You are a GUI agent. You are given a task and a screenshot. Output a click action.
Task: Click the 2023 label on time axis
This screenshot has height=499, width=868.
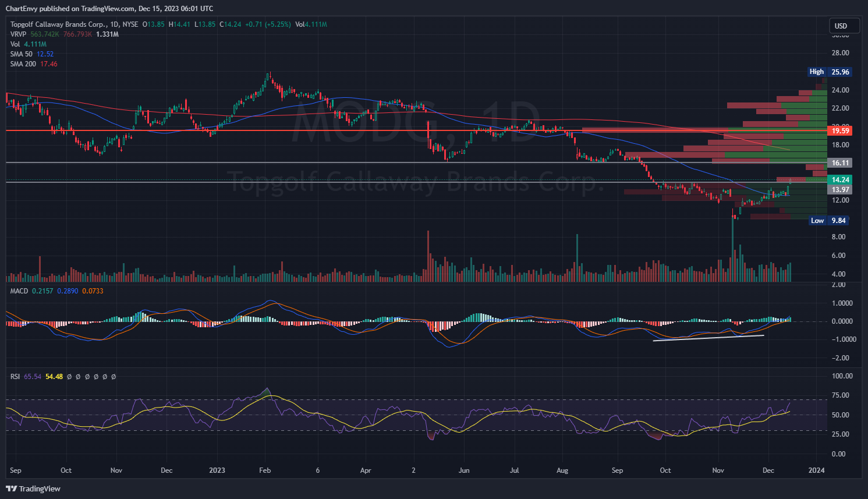pyautogui.click(x=217, y=470)
